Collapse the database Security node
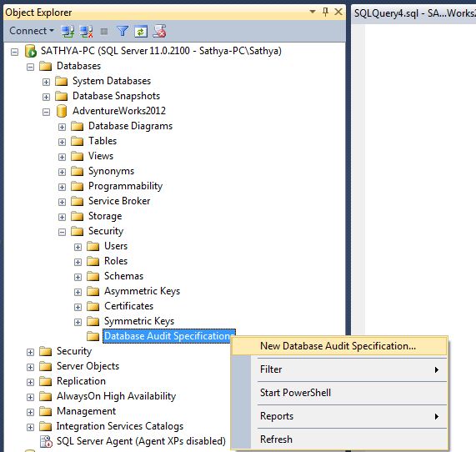 [x=62, y=233]
